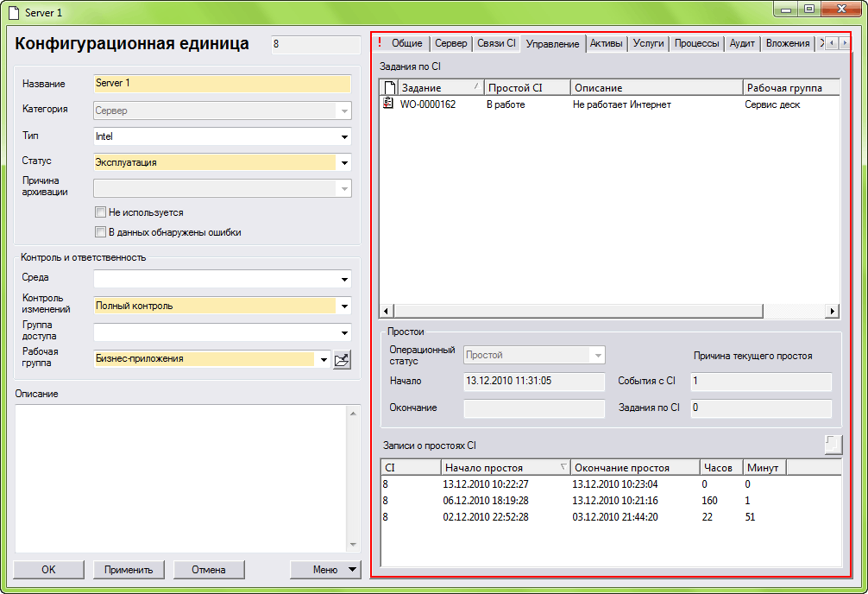Open work group details icon next to Бизнес-приложения

(x=342, y=360)
